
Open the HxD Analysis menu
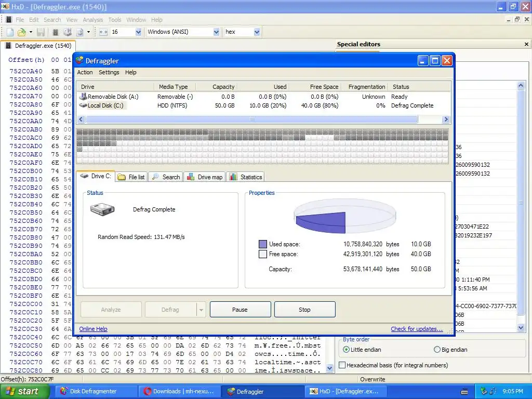[93, 20]
